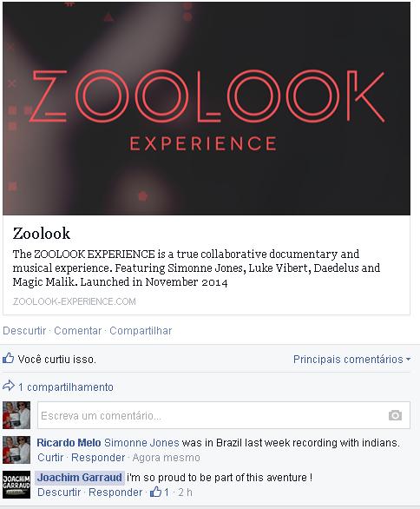Unlike the post with Descurtir
Screen dimensions: 420x509
tap(24, 330)
